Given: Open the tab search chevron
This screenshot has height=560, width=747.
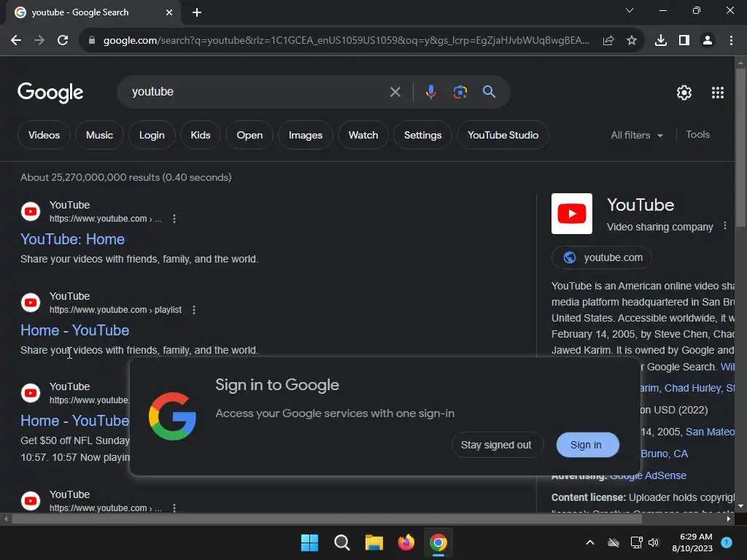Looking at the screenshot, I should tap(630, 10).
